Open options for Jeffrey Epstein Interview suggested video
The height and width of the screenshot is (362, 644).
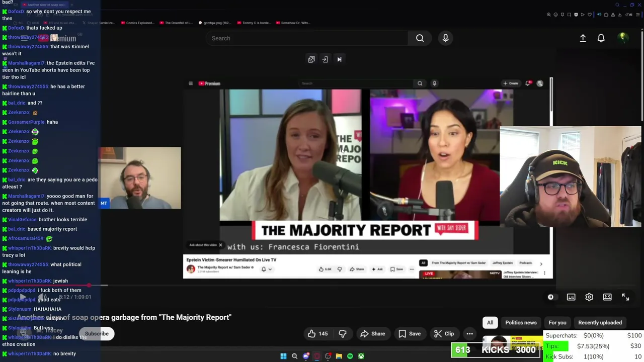(544, 273)
